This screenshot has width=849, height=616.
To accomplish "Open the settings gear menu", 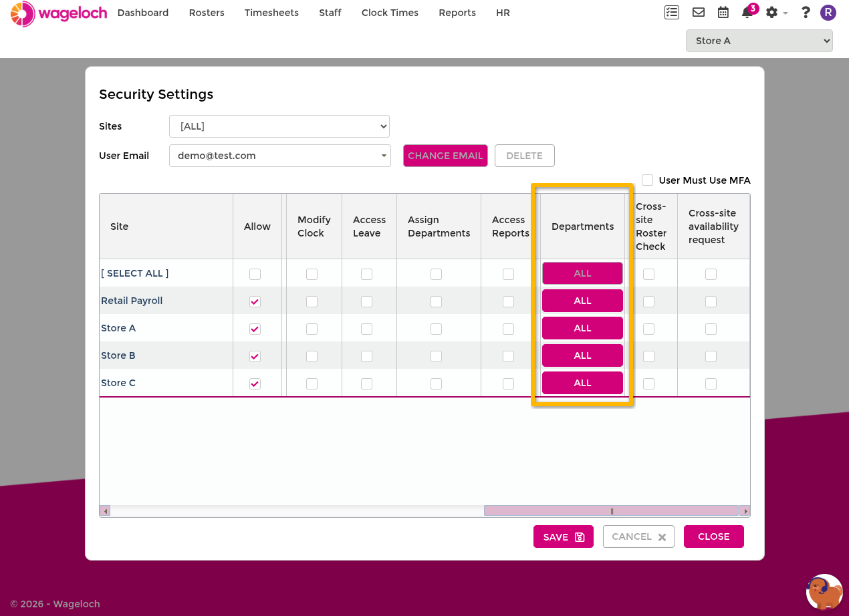I will click(x=775, y=12).
